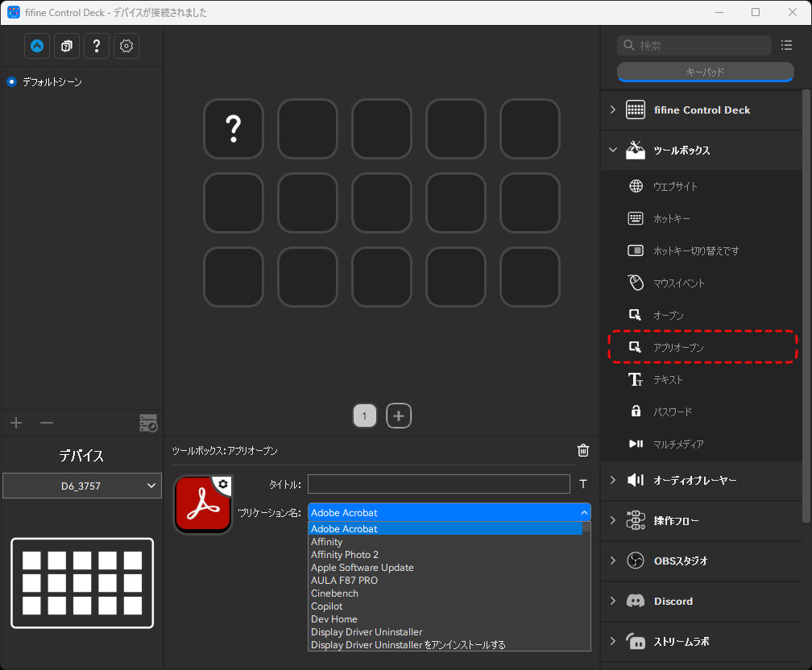Select the デフォルトシーン radio button

pyautogui.click(x=12, y=82)
